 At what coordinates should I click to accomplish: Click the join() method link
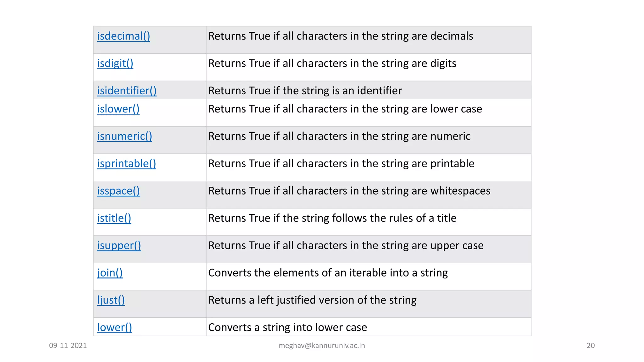click(x=110, y=273)
